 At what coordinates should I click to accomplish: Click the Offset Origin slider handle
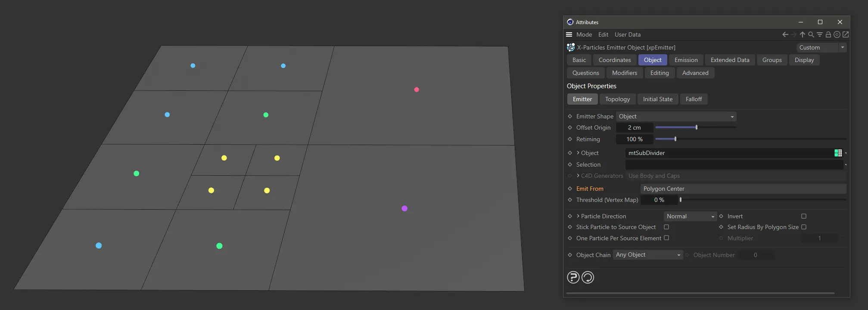pyautogui.click(x=697, y=127)
